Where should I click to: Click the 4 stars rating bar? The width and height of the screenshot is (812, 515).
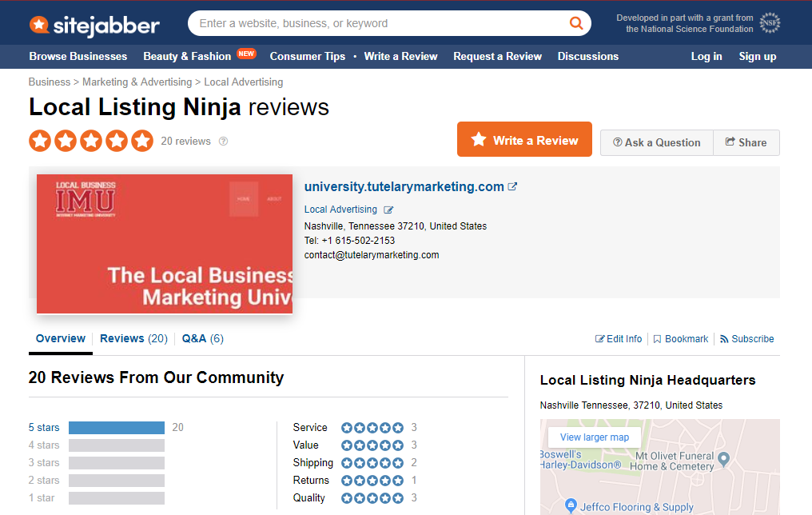[x=117, y=445]
